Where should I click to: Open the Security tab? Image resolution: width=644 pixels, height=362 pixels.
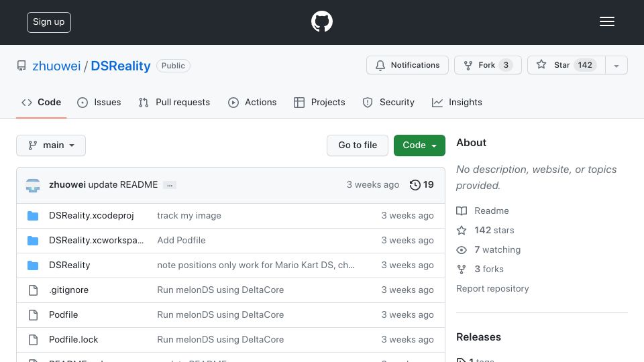[388, 102]
